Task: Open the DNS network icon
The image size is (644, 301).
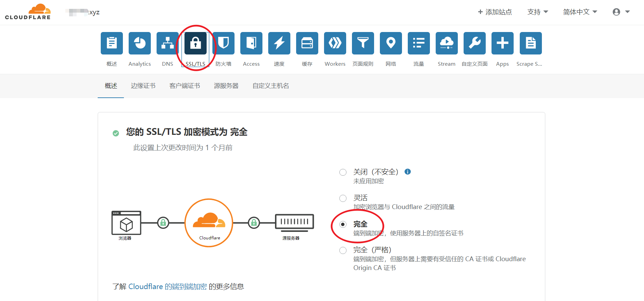Action: [x=167, y=43]
